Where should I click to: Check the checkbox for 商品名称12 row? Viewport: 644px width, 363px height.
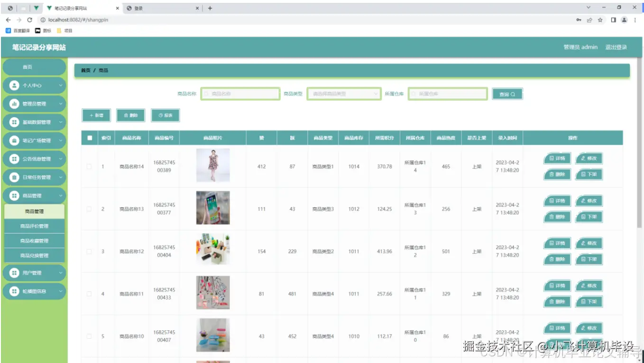[88, 251]
